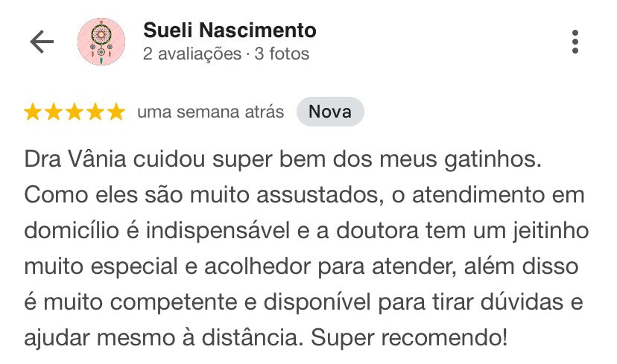The height and width of the screenshot is (364, 617).
Task: Select the third yellow rating star
Action: pyautogui.click(x=75, y=112)
